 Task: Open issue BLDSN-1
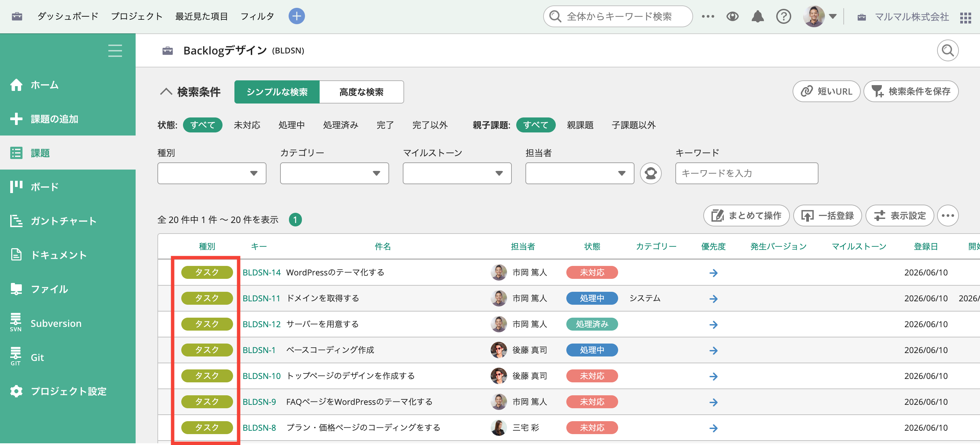259,350
